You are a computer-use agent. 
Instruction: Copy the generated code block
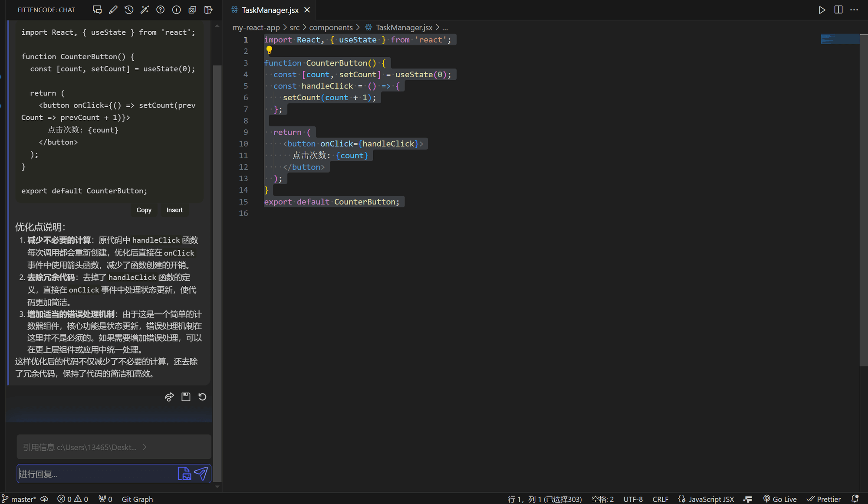click(144, 210)
